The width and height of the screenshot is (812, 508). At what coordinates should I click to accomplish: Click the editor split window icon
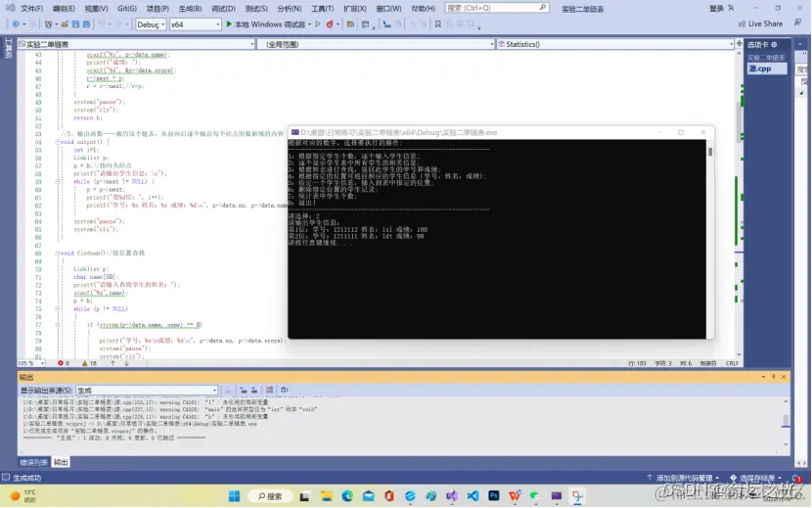coord(739,44)
